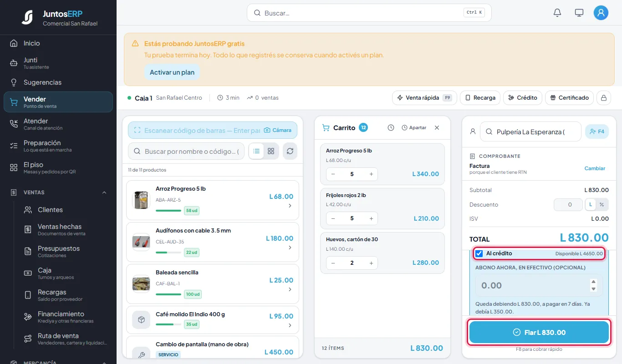Set discount type to percentage
The width and height of the screenshot is (622, 364).
pyautogui.click(x=602, y=205)
